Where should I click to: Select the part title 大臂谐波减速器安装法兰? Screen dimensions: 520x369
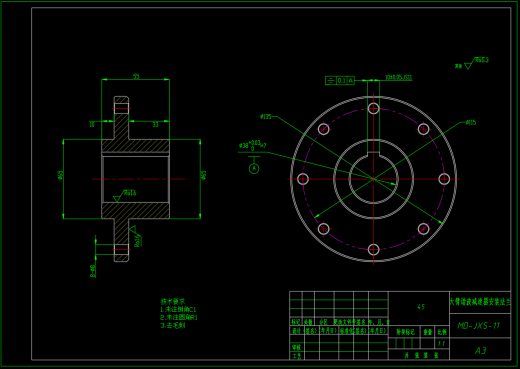(x=480, y=302)
